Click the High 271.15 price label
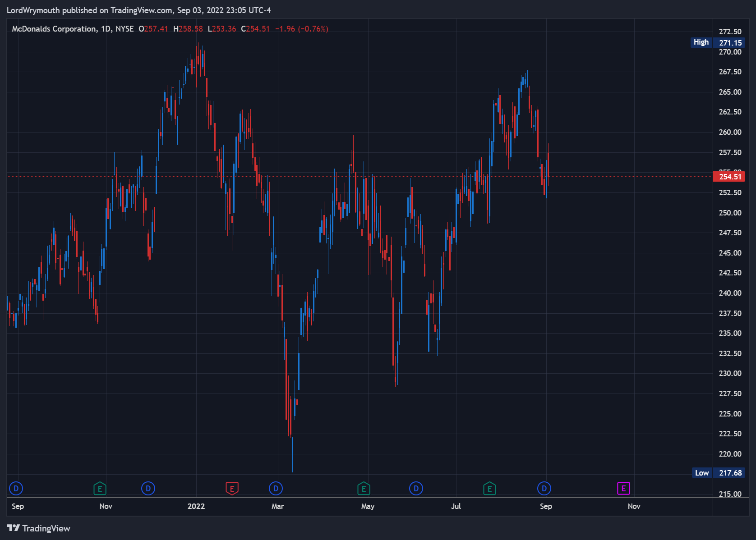 click(718, 42)
